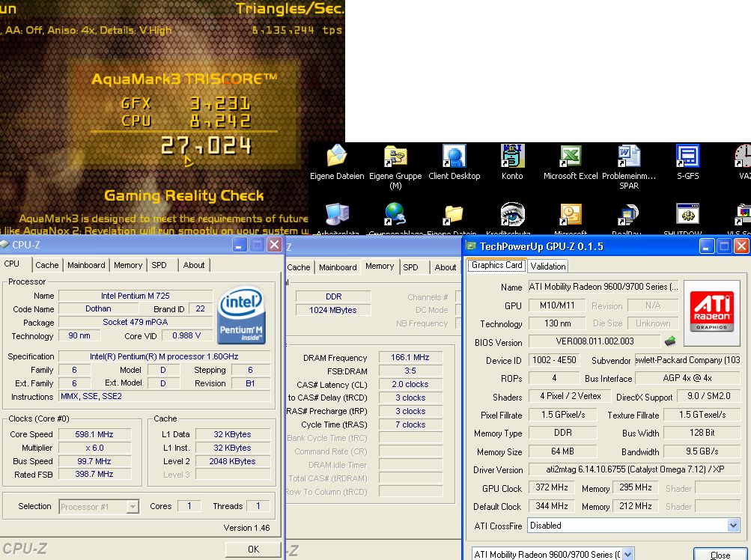The width and height of the screenshot is (751, 560).
Task: Open About tab in second CPU-Z window
Action: tap(445, 267)
